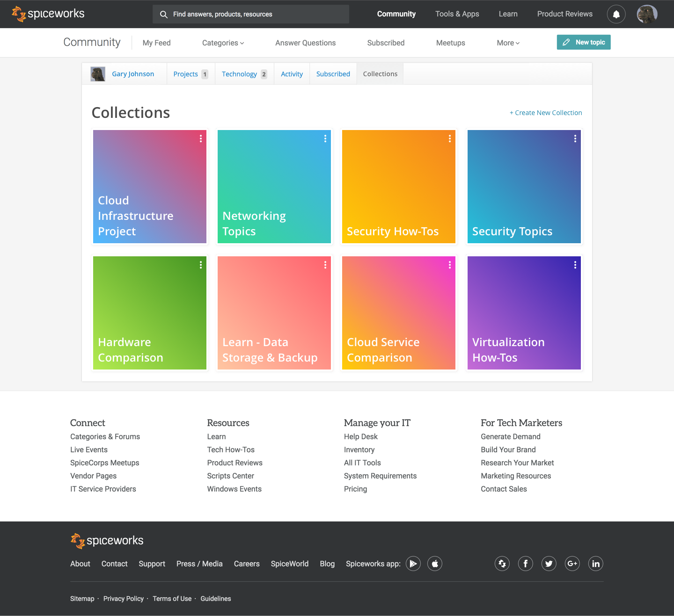Image resolution: width=674 pixels, height=616 pixels.
Task: Open the SpiceWorld footer link
Action: pos(290,564)
